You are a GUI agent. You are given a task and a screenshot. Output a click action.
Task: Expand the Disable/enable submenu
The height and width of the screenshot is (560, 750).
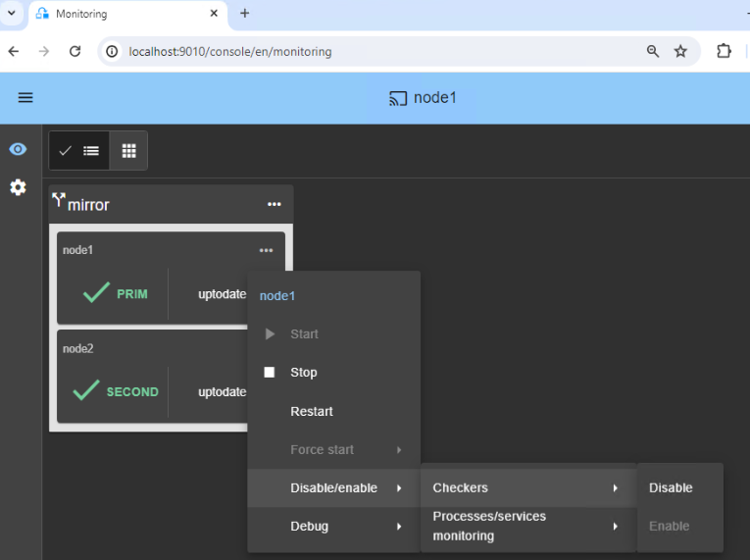point(333,488)
